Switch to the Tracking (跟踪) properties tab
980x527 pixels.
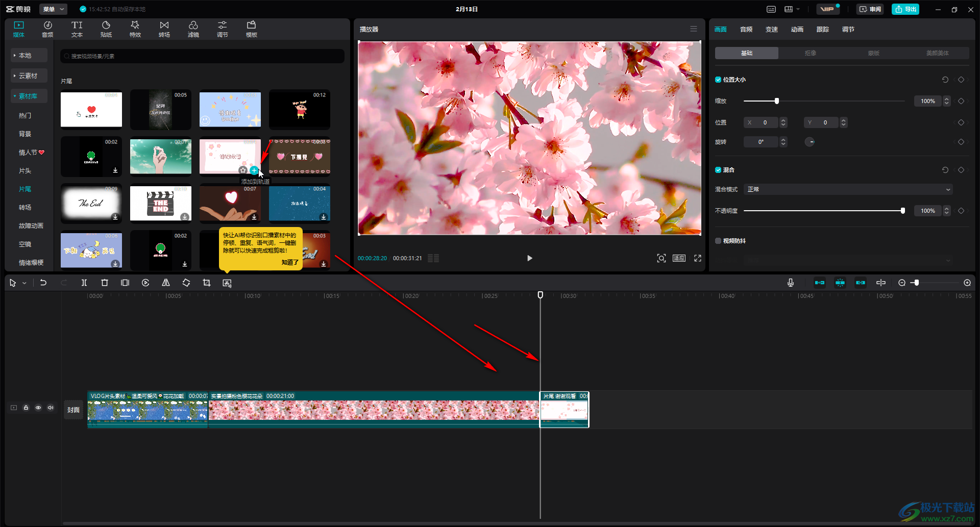pyautogui.click(x=823, y=30)
